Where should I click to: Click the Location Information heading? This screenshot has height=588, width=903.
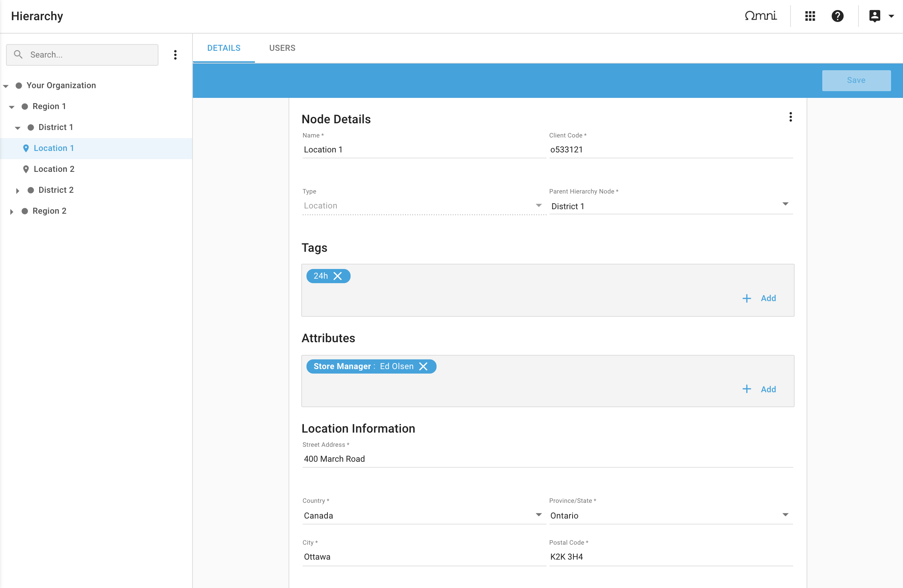pos(358,428)
